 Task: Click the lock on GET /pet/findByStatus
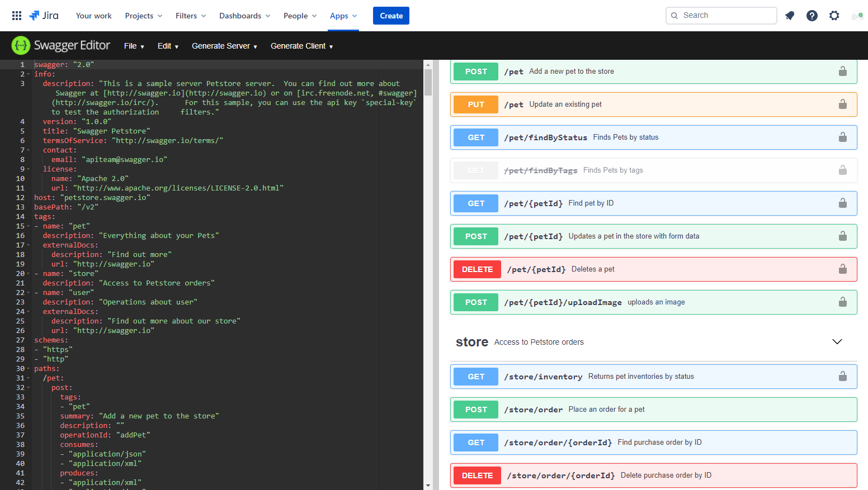point(843,137)
